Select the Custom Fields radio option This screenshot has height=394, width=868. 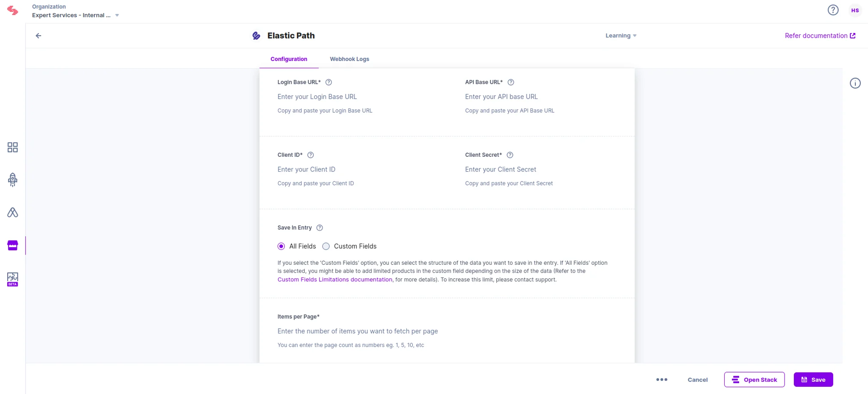[326, 246]
